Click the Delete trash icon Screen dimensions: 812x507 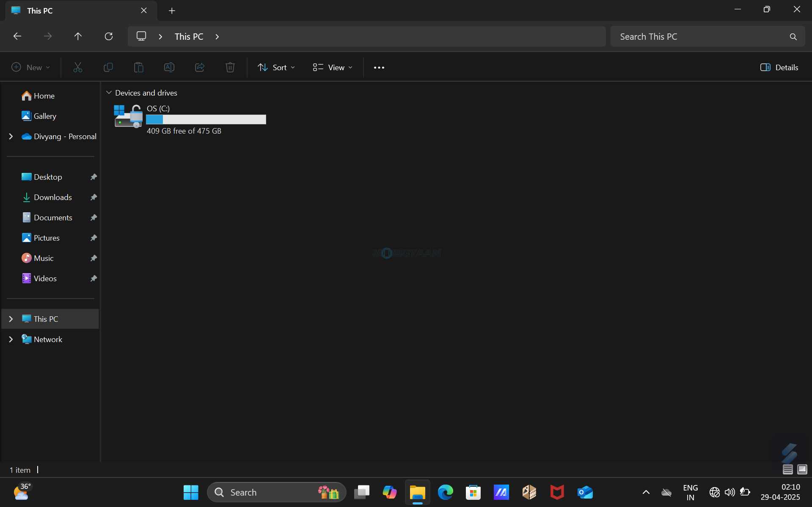tap(230, 67)
